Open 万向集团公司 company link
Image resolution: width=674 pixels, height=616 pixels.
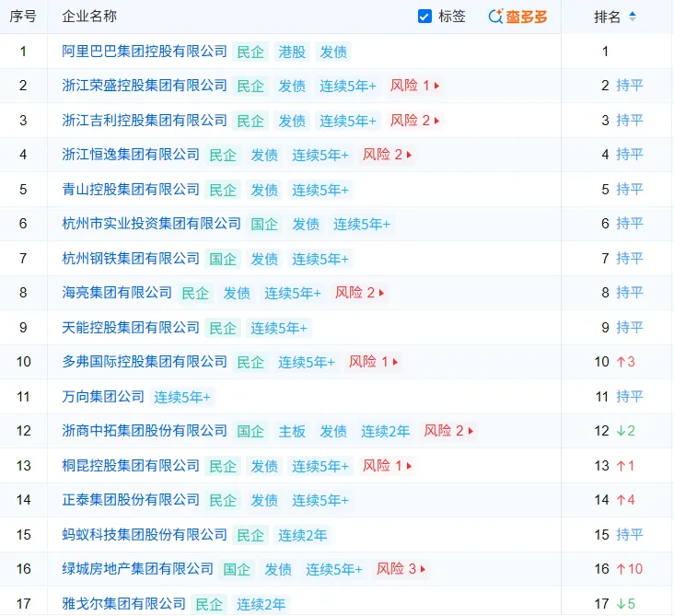[103, 396]
